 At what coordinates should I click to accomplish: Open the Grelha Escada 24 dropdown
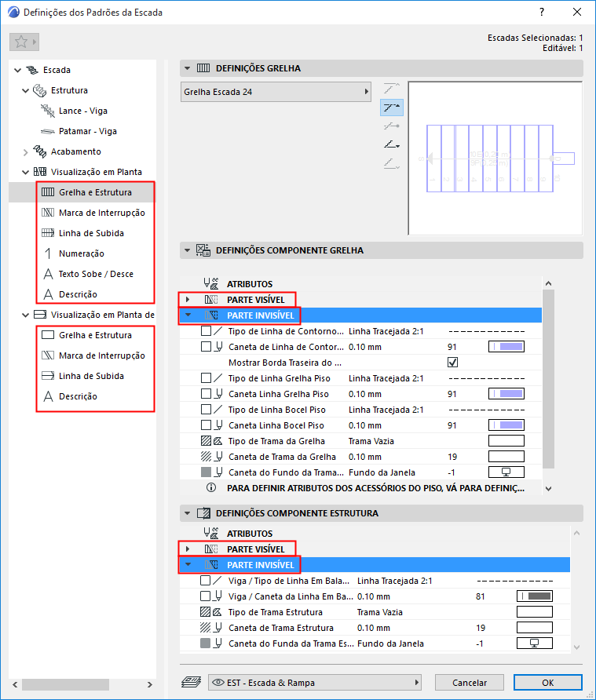pos(276,92)
